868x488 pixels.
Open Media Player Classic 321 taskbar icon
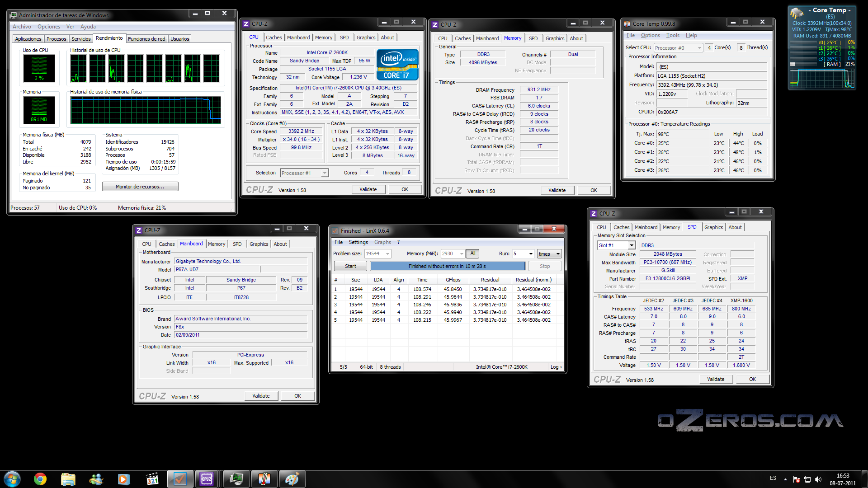click(152, 479)
